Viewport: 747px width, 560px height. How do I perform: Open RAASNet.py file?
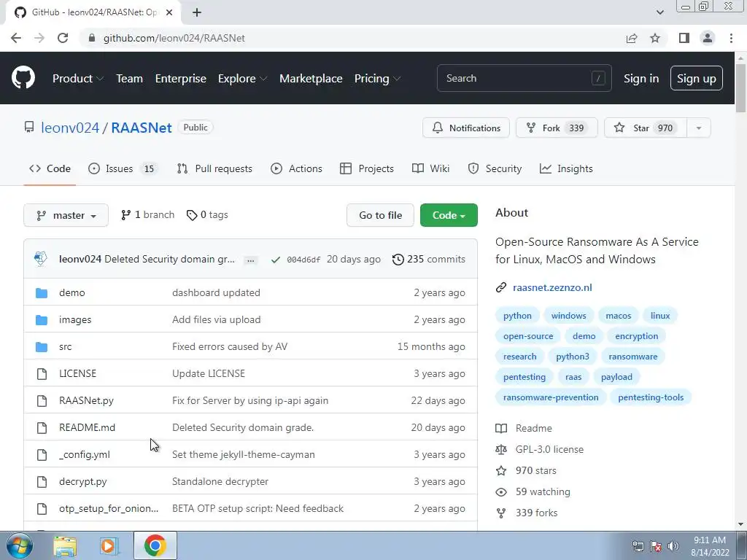[86, 400]
